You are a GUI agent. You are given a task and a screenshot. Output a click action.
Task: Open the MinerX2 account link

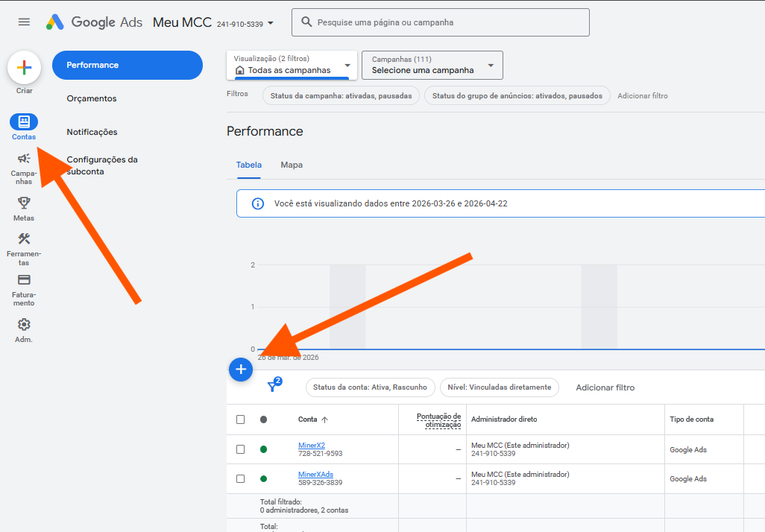(312, 446)
